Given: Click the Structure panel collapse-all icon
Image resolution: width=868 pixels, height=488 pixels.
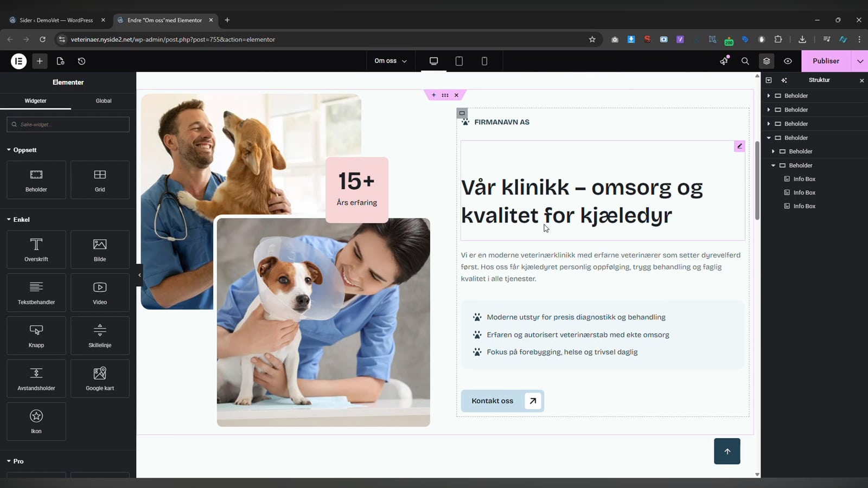Looking at the screenshot, I should (x=769, y=80).
